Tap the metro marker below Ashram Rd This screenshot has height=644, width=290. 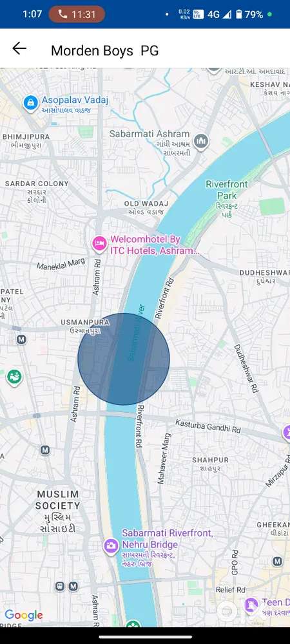click(x=45, y=450)
